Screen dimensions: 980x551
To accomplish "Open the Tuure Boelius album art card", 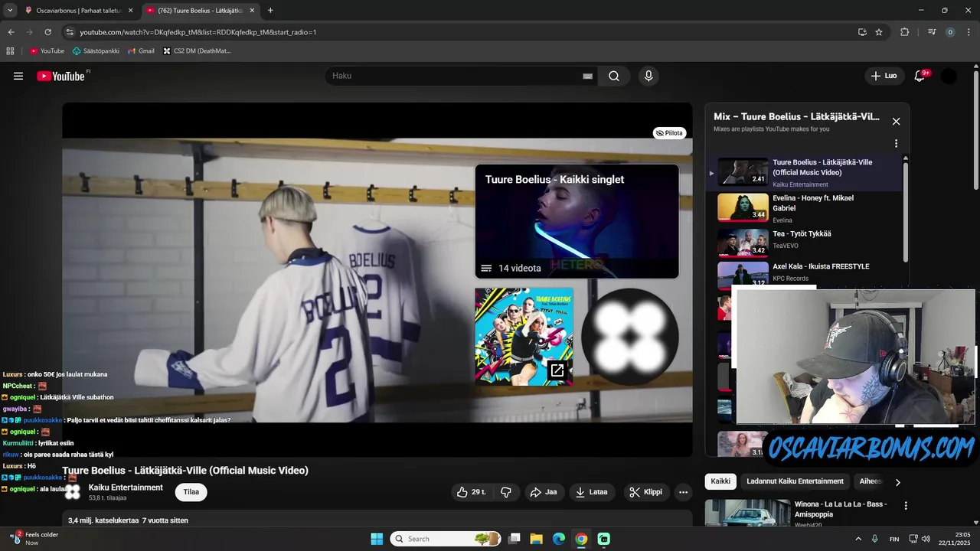I will point(524,337).
